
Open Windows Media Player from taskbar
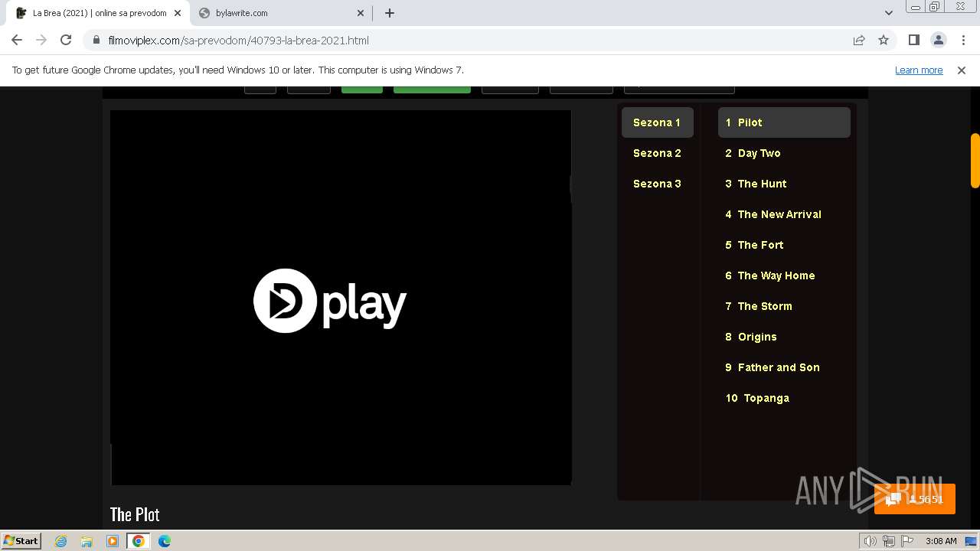[x=113, y=541]
